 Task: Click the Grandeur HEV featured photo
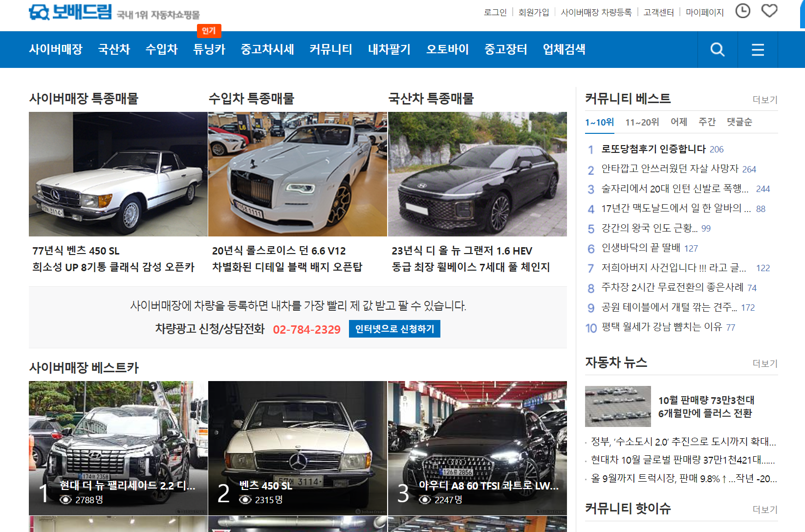pyautogui.click(x=478, y=174)
